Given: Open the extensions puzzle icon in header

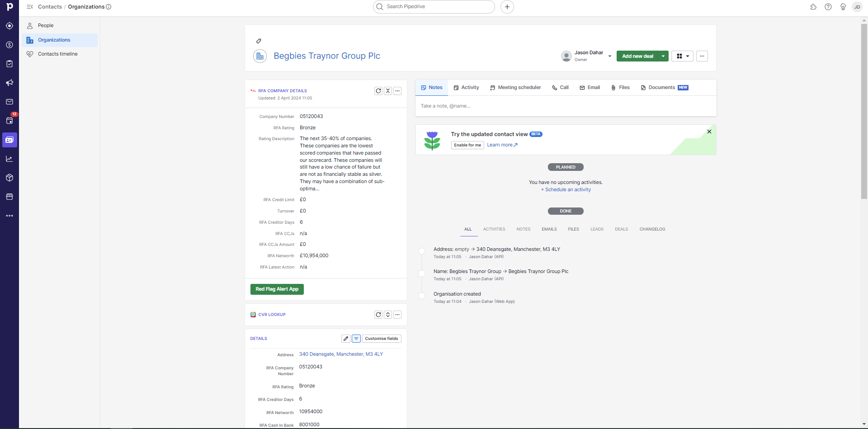Looking at the screenshot, I should (813, 7).
